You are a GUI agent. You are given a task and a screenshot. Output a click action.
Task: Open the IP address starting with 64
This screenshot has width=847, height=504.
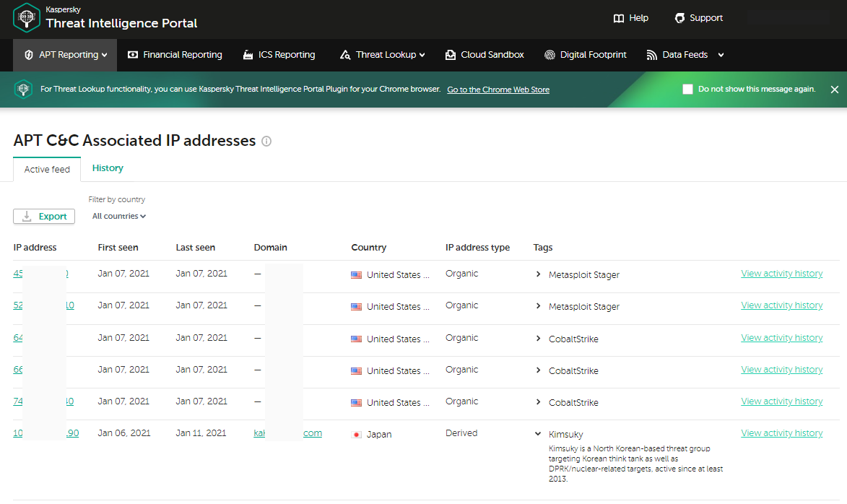click(x=18, y=338)
